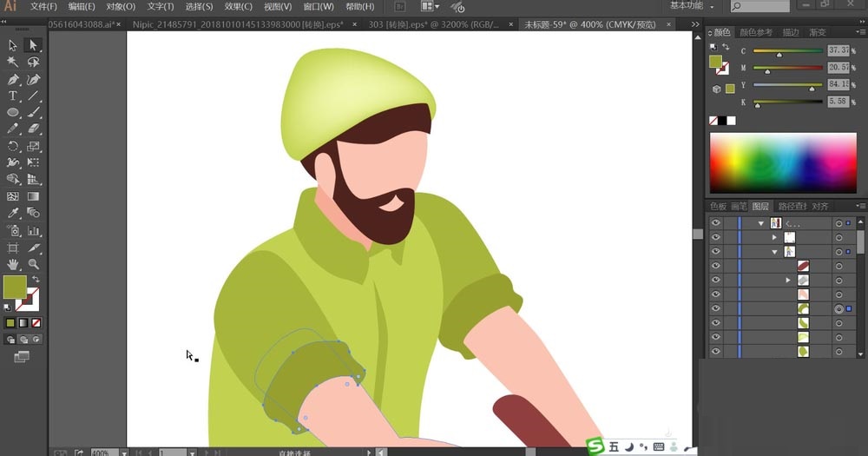Select the Pen tool
Screen dimensions: 868x456
[13, 79]
